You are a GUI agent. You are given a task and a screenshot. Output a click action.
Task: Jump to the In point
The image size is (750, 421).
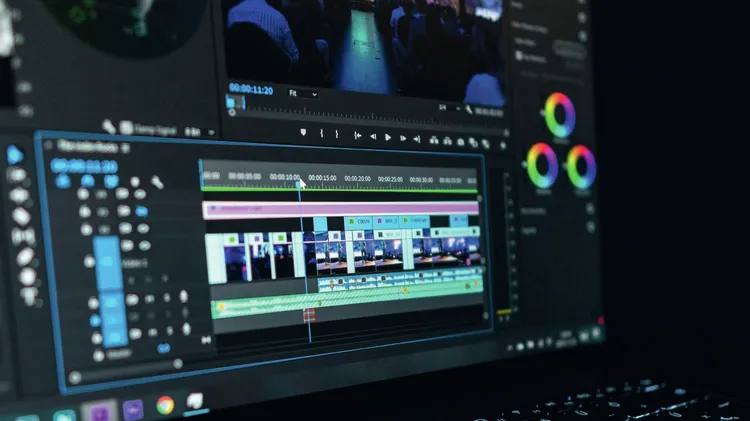click(x=357, y=136)
